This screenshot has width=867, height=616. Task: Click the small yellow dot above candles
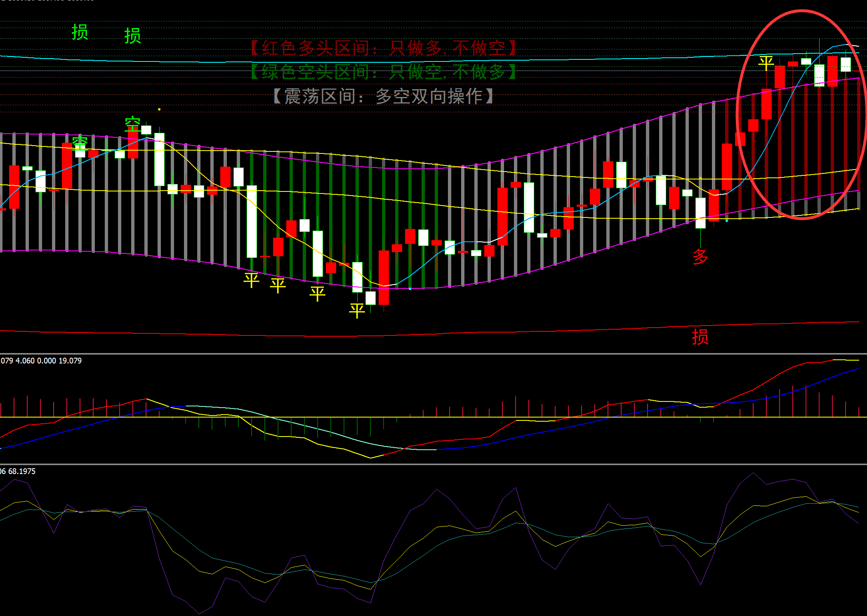click(159, 109)
